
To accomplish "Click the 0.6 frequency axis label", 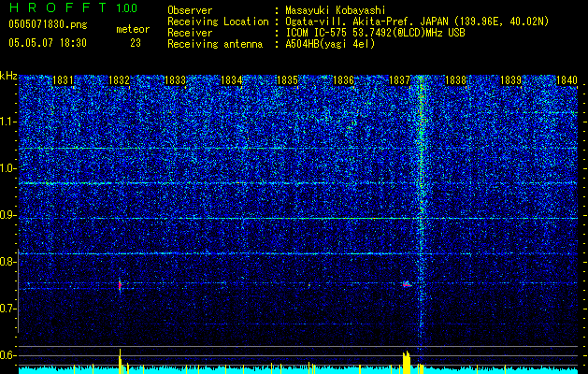I will 8,355.
